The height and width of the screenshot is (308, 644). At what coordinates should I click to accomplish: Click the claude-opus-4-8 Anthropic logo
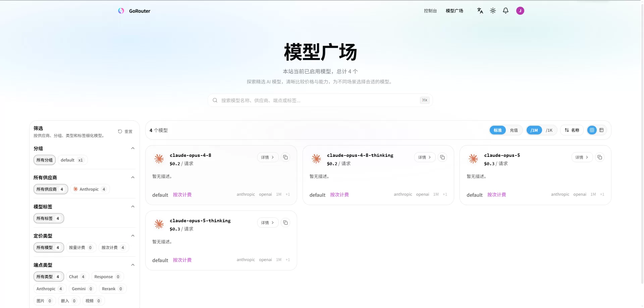pos(159,159)
